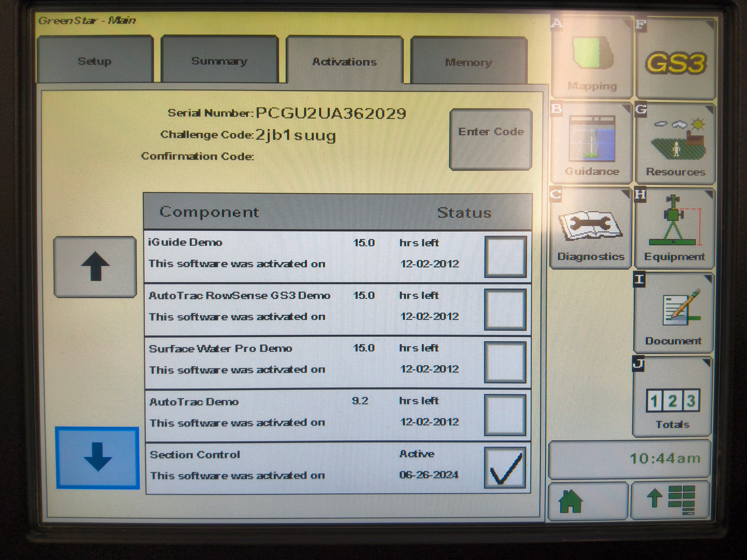Select the Status column header
The height and width of the screenshot is (560, 747).
coord(464,212)
